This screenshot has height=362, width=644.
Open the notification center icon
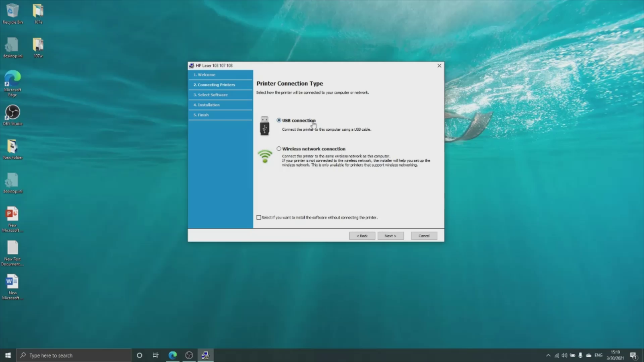633,356
